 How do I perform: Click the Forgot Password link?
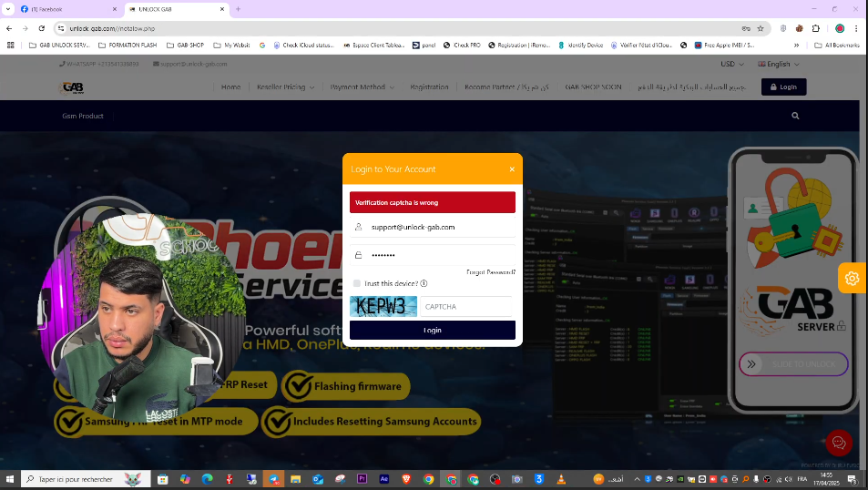click(x=490, y=271)
